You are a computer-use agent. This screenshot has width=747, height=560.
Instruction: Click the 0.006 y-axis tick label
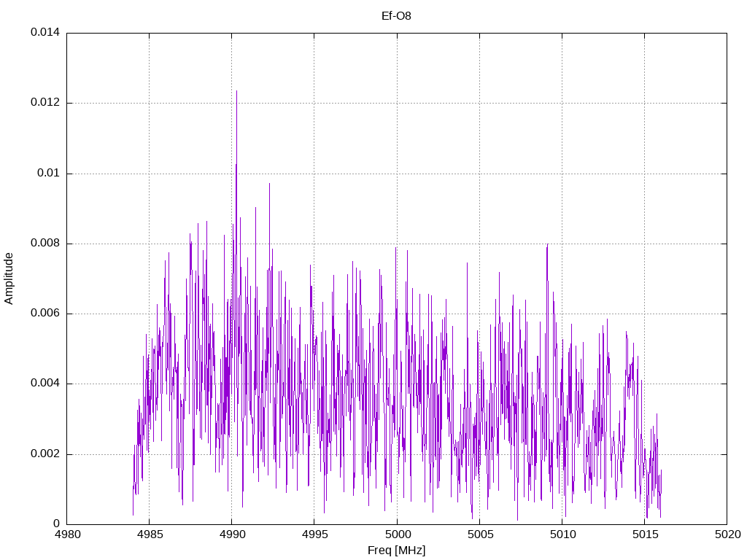click(x=45, y=313)
